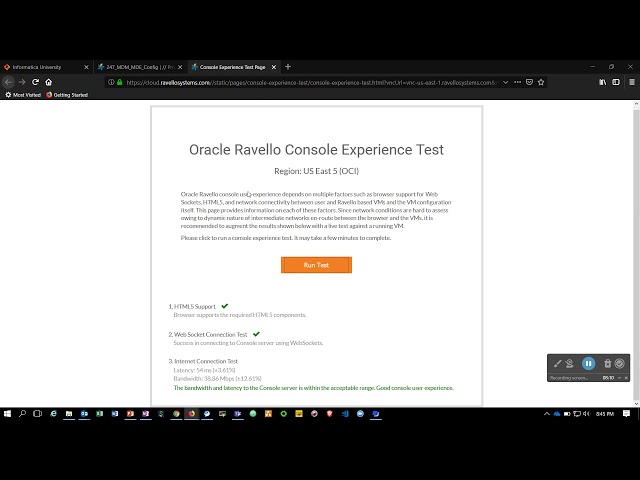This screenshot has height=480, width=640.
Task: Open Microsoft Teams from the taskbar
Action: pos(238,413)
